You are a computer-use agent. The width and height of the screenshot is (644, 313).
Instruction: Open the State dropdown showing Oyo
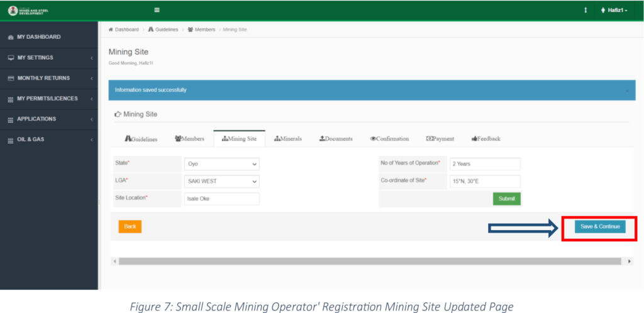(x=221, y=164)
